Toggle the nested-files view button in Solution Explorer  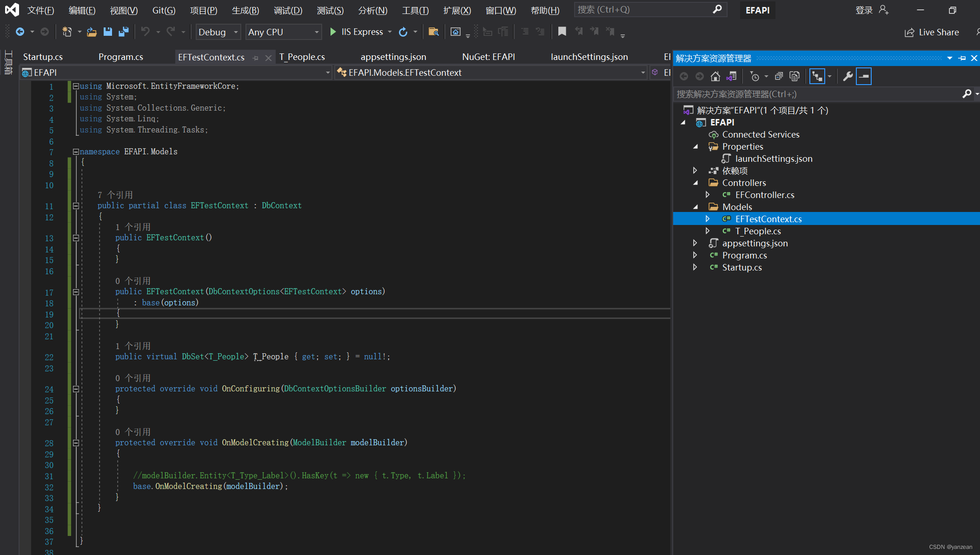[817, 76]
